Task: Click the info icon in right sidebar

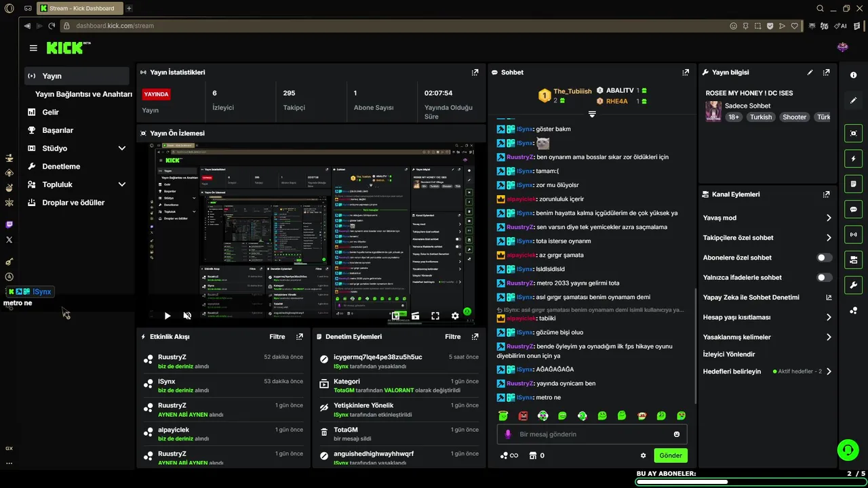Action: [x=853, y=75]
